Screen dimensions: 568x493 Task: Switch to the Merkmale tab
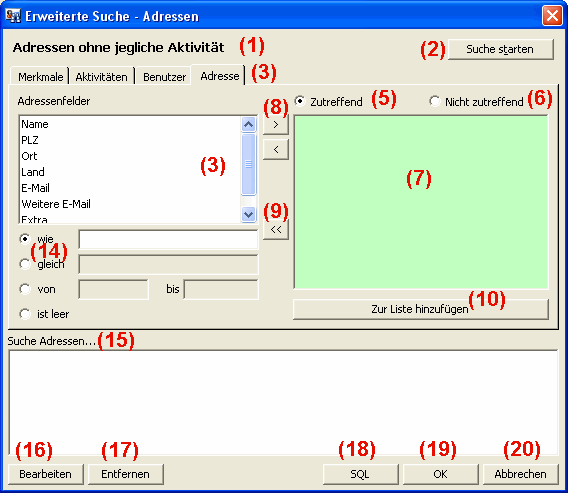click(x=40, y=77)
